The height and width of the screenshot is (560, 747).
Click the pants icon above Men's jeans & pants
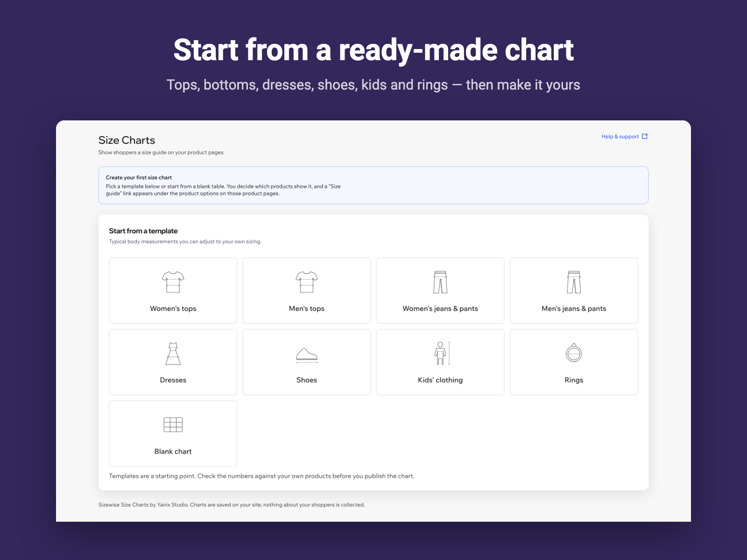click(574, 282)
